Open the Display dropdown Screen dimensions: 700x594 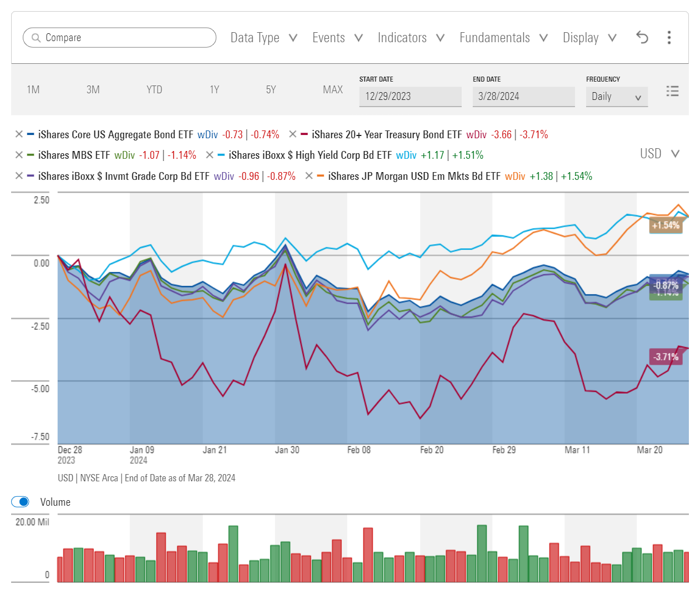tap(589, 38)
